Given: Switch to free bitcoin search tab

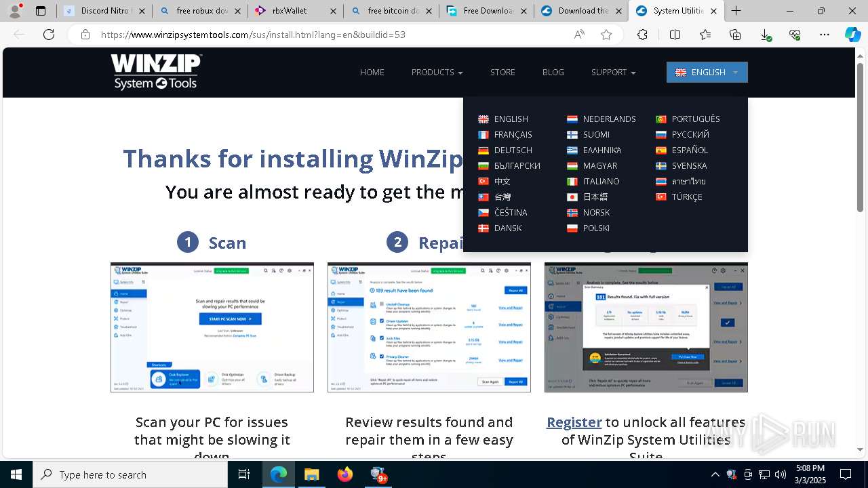Looking at the screenshot, I should pos(391,11).
